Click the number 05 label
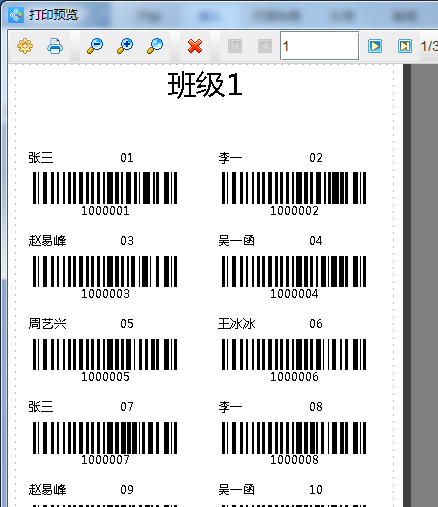 coord(127,324)
